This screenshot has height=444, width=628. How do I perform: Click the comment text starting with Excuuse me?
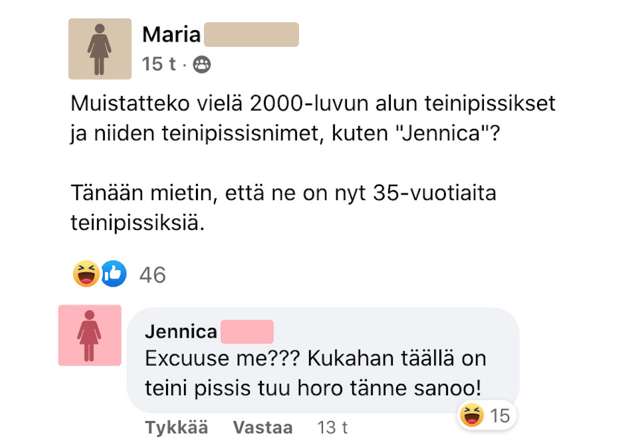coord(320,370)
